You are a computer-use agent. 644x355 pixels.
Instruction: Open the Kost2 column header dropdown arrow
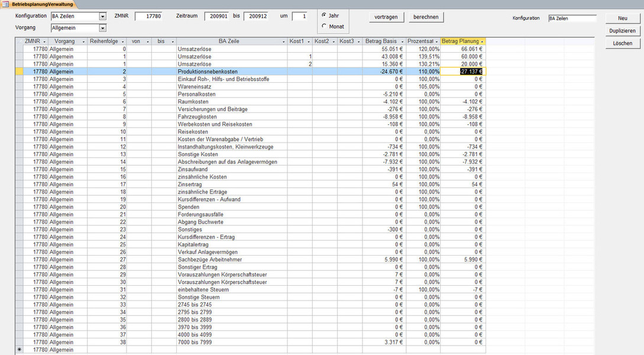[334, 41]
